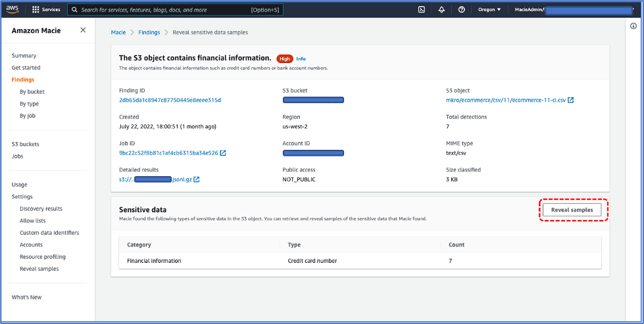Viewport: 644px width, 324px height.
Task: Open What's New in the sidebar
Action: coord(27,297)
